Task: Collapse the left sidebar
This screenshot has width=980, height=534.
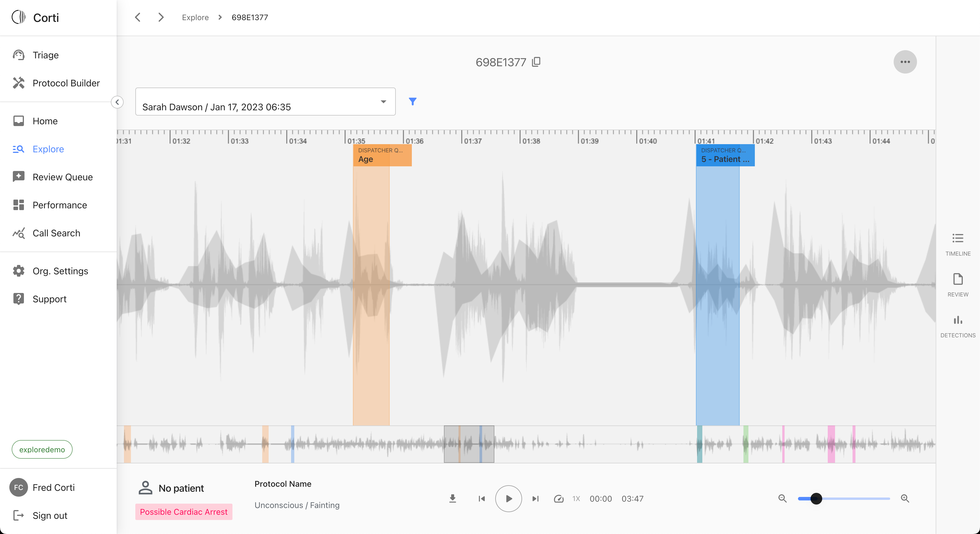Action: click(117, 102)
